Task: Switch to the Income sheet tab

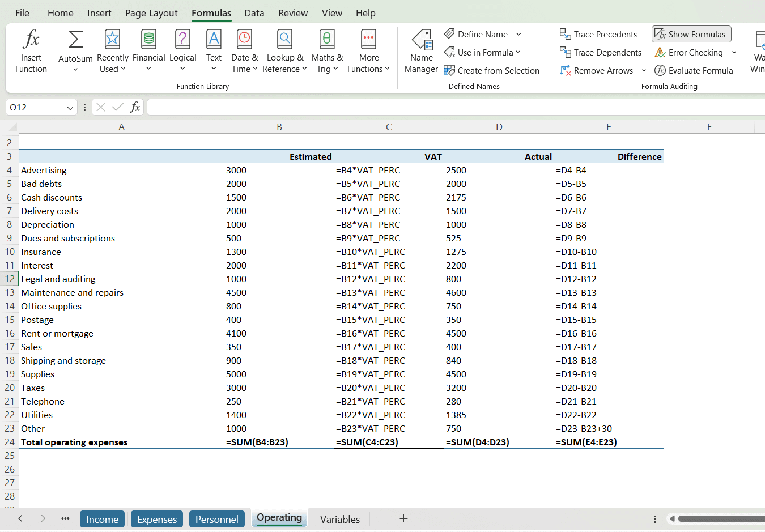Action: (102, 520)
